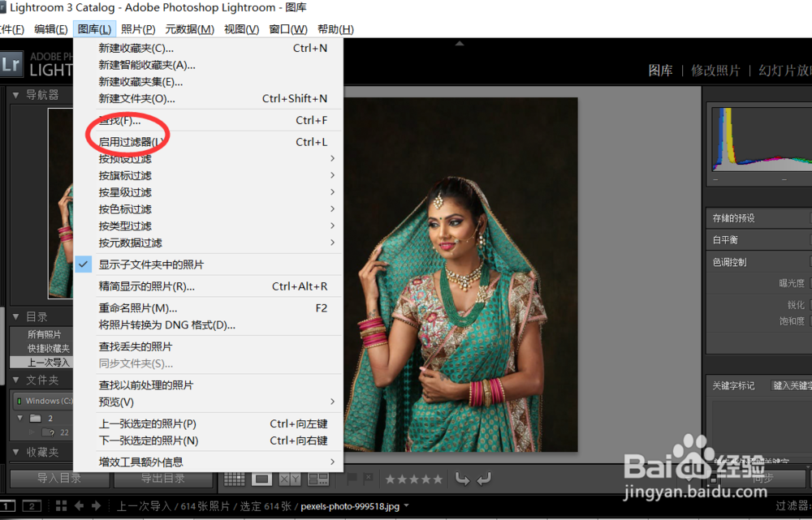Switch to 修改照片 module
This screenshot has width=812, height=520.
point(715,71)
